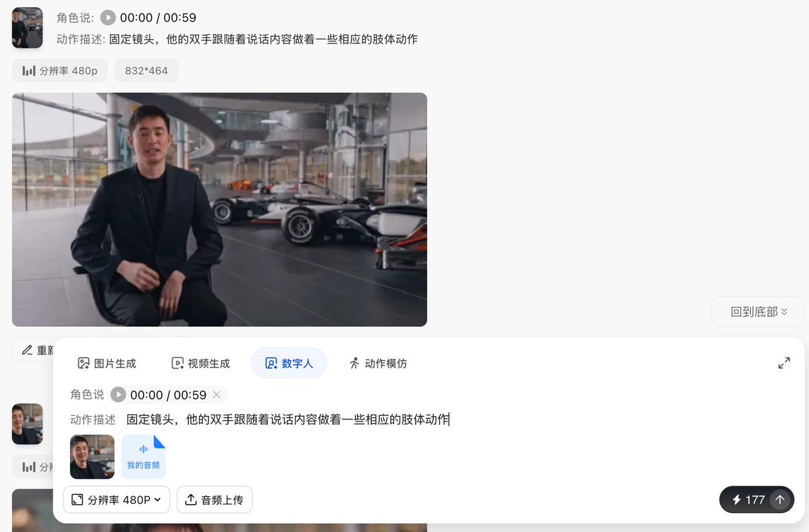Open the generated race car video preview
The width and height of the screenshot is (809, 532).
coord(219,209)
